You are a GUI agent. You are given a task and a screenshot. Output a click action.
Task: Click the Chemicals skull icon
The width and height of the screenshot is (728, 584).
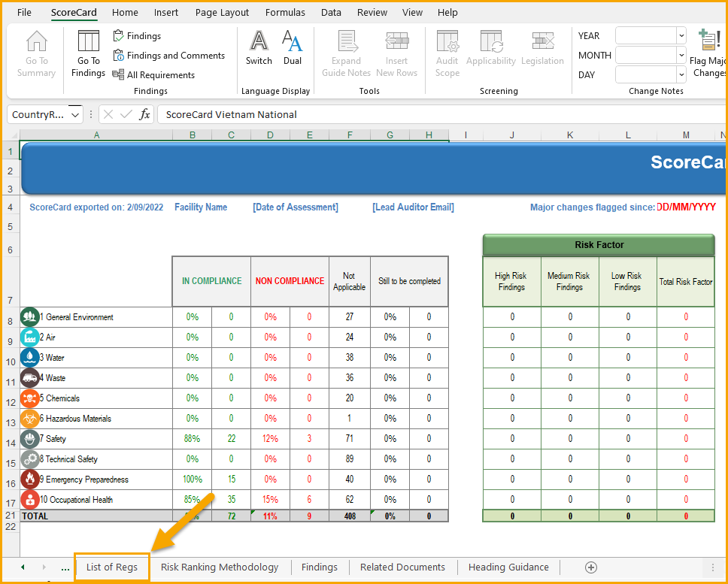coord(30,398)
